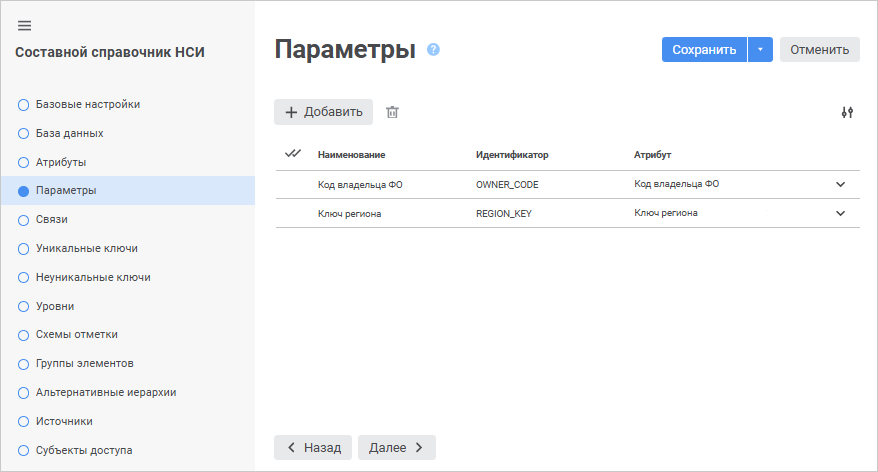Toggle the select all double-check icon
Screen dimensions: 878x472
pyautogui.click(x=293, y=154)
